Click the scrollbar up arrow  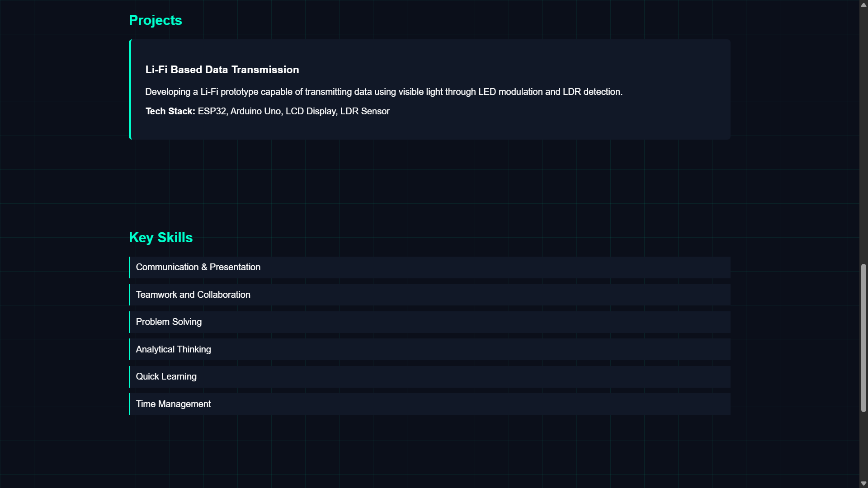click(x=863, y=5)
